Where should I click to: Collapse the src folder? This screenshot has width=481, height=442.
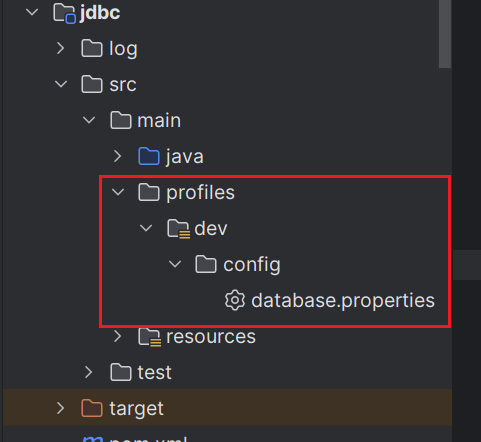point(61,84)
